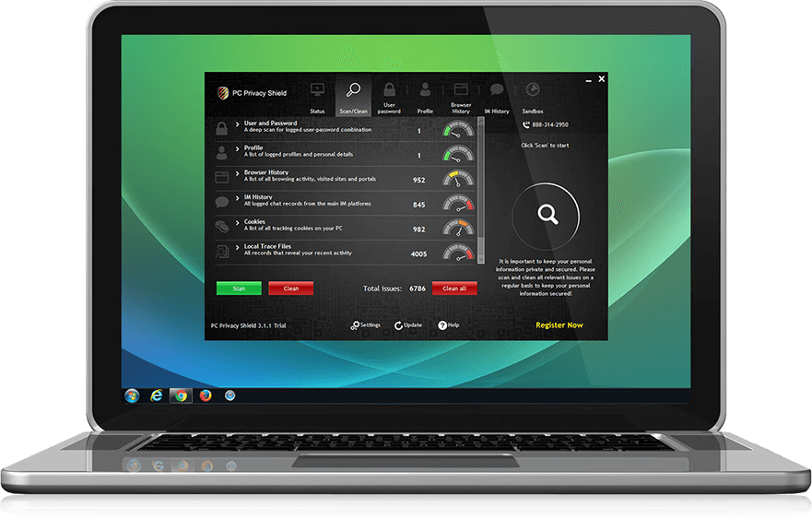
Task: Click window icon of Browser History row
Action: point(221,177)
